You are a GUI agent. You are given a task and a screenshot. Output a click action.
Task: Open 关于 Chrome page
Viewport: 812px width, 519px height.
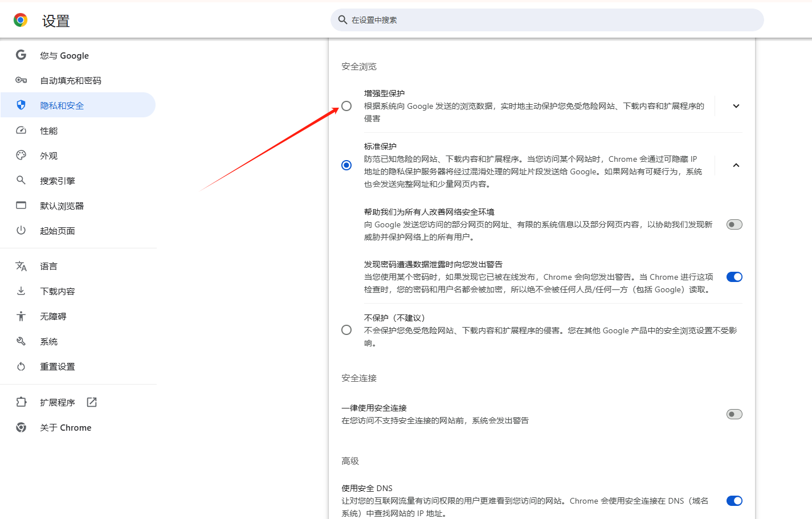pyautogui.click(x=78, y=427)
